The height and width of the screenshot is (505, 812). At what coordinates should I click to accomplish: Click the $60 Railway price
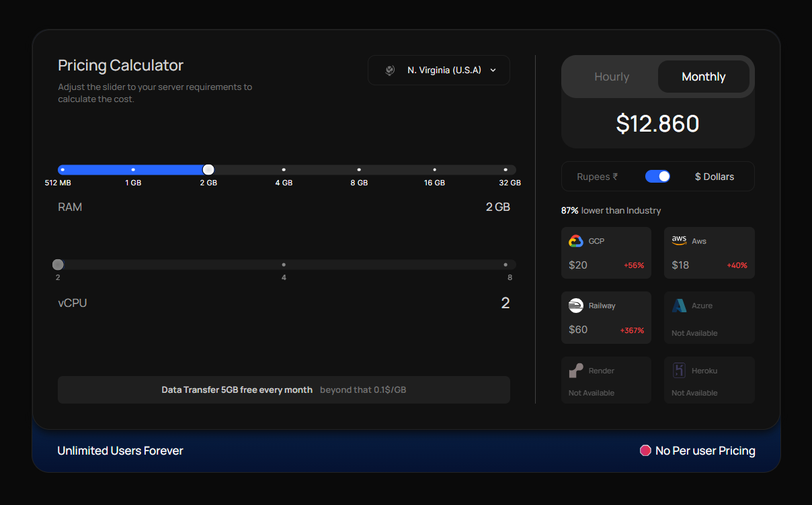[578, 330]
